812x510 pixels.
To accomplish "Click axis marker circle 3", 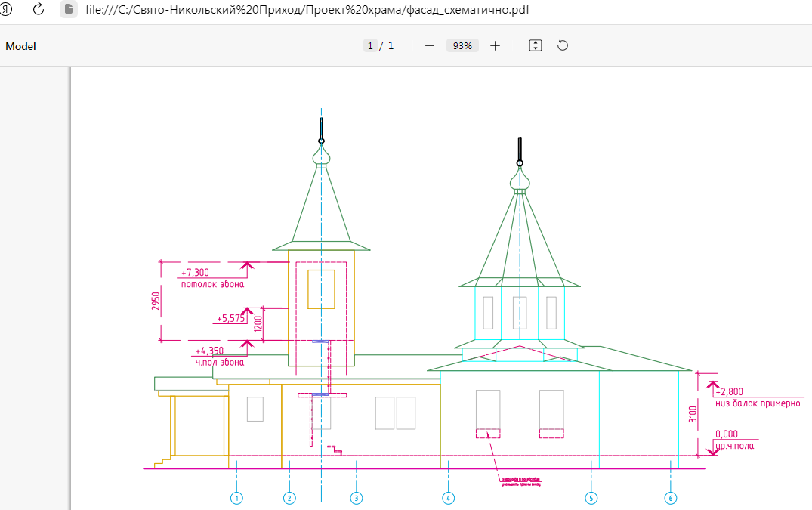I will point(357,499).
